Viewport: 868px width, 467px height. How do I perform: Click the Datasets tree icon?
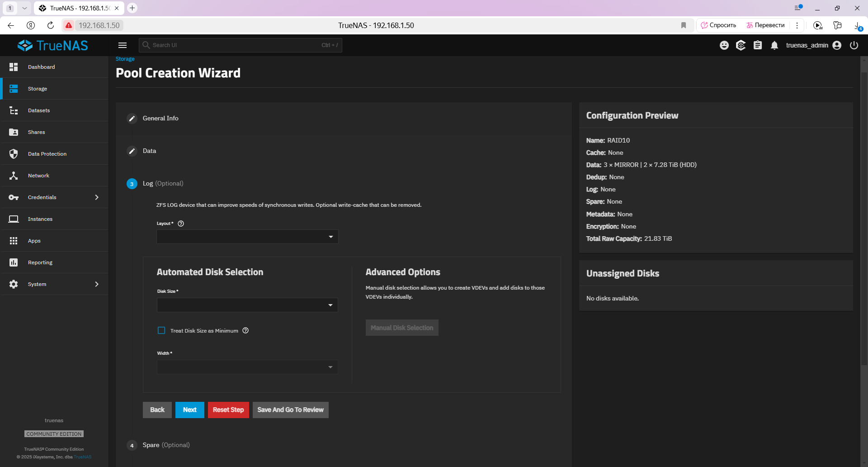tap(14, 110)
